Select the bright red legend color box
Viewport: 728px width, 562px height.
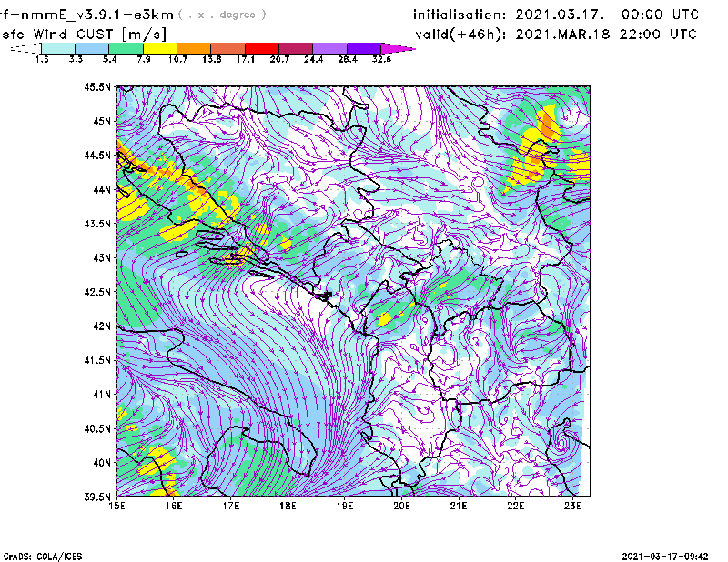[x=262, y=48]
